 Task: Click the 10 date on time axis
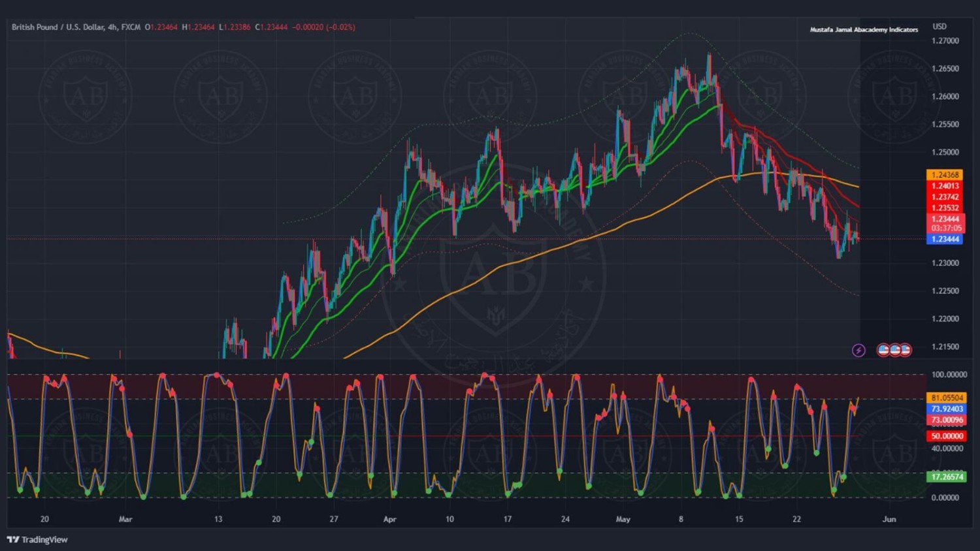pyautogui.click(x=449, y=520)
